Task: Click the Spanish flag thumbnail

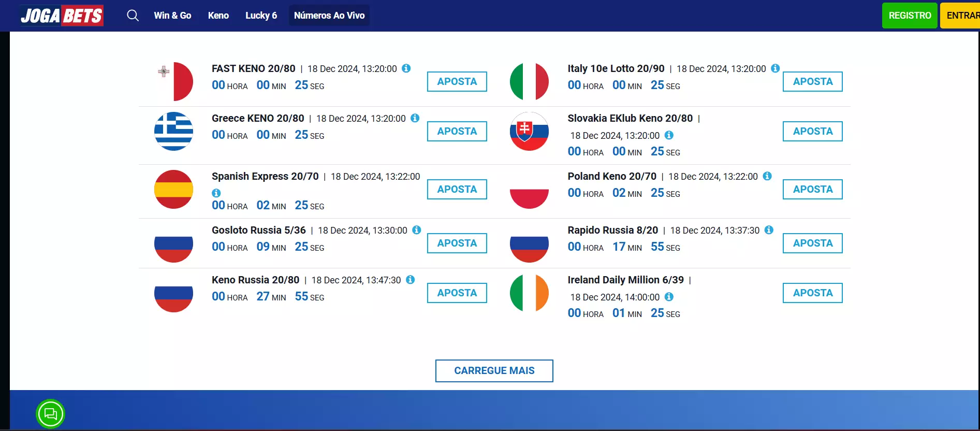Action: tap(173, 190)
